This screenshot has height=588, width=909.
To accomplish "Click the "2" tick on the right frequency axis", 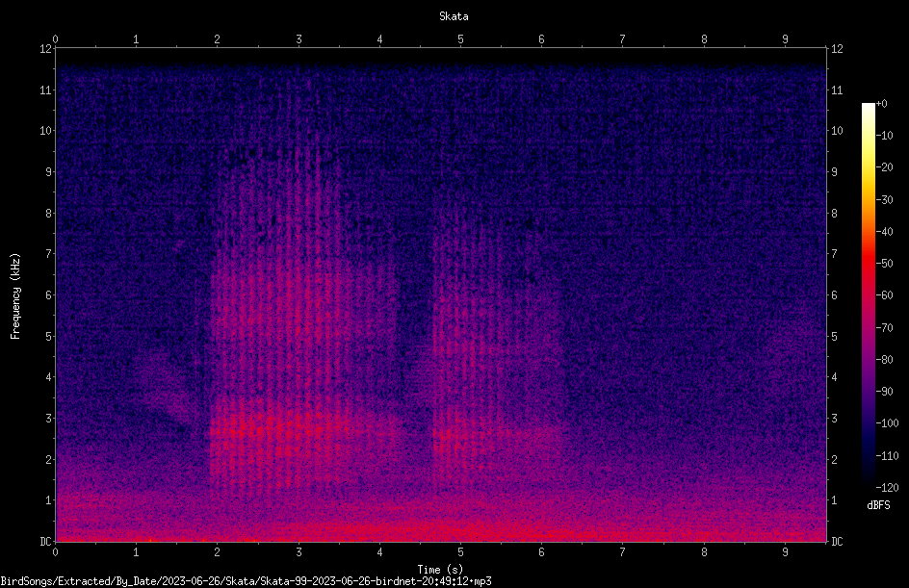I will [x=834, y=459].
